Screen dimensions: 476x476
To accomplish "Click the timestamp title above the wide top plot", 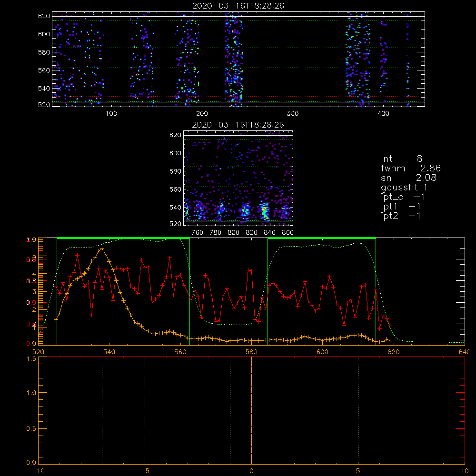I will coord(238,6).
